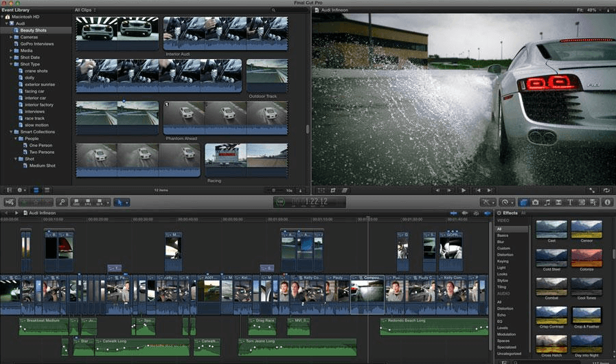Show the Inspector via the i icon
Image resolution: width=616 pixels, height=364 pixels.
(x=607, y=202)
